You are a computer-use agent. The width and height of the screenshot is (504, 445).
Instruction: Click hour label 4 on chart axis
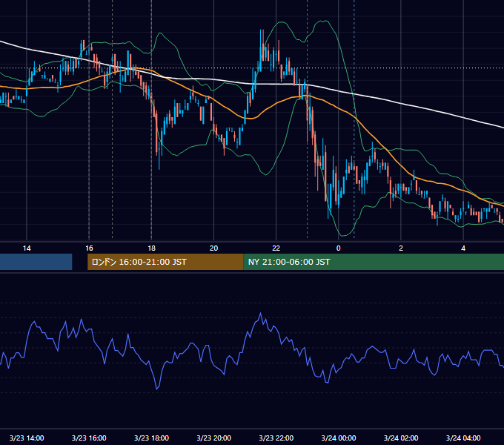tap(463, 248)
